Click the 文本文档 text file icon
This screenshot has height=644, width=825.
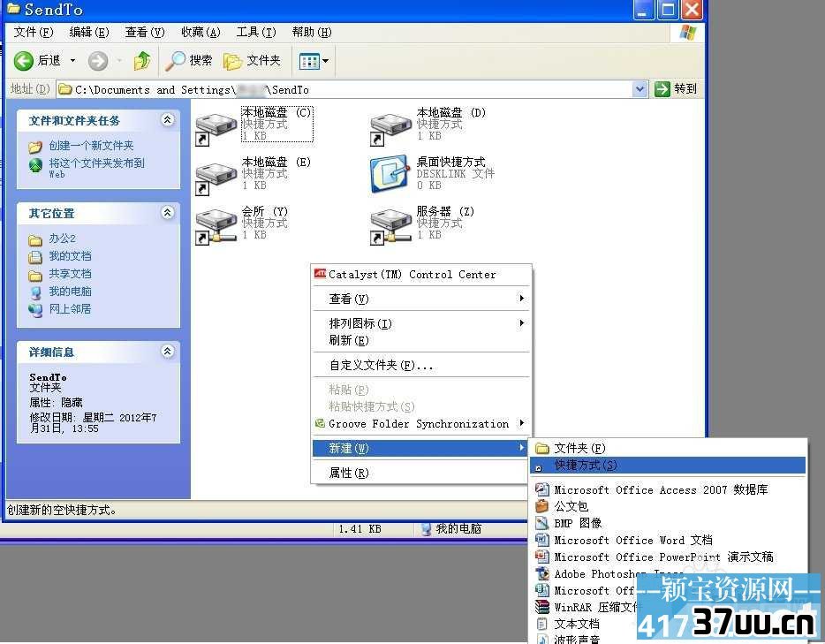coord(542,624)
